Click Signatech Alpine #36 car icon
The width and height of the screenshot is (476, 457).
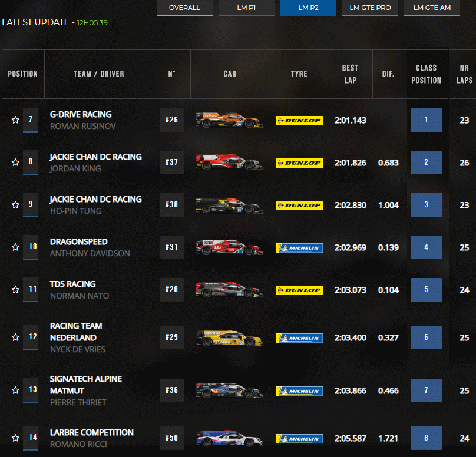(229, 390)
